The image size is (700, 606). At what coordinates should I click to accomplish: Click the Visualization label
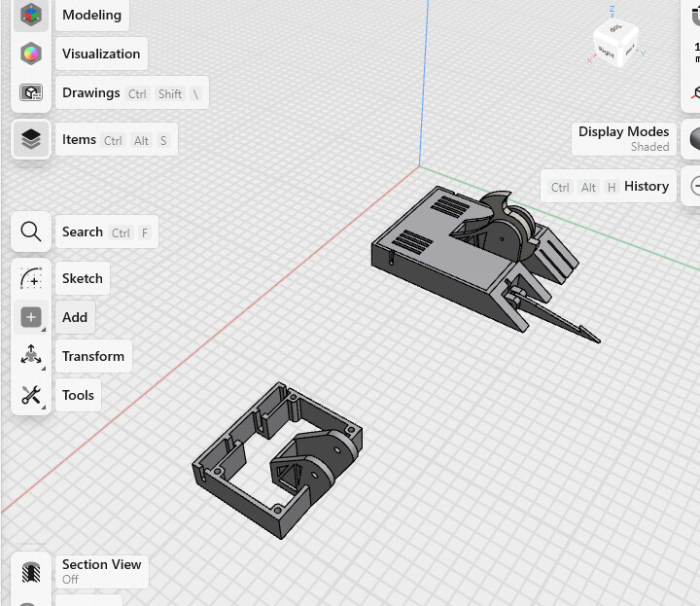tap(101, 53)
